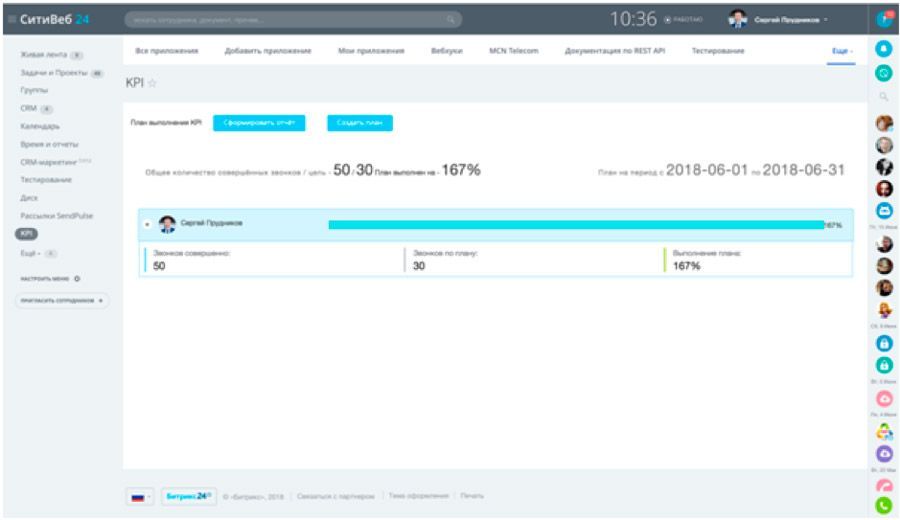Click the help question mark icon top right
Screen dimensions: 900x520
click(883, 19)
